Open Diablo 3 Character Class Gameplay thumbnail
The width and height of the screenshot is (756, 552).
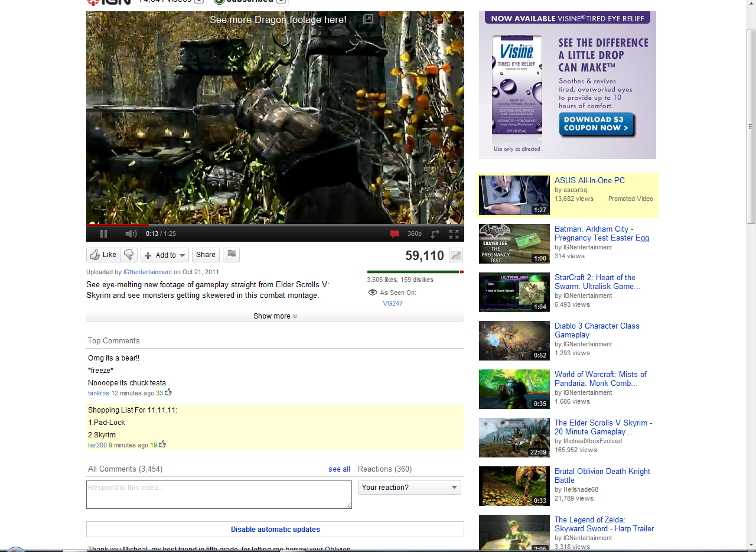click(514, 340)
